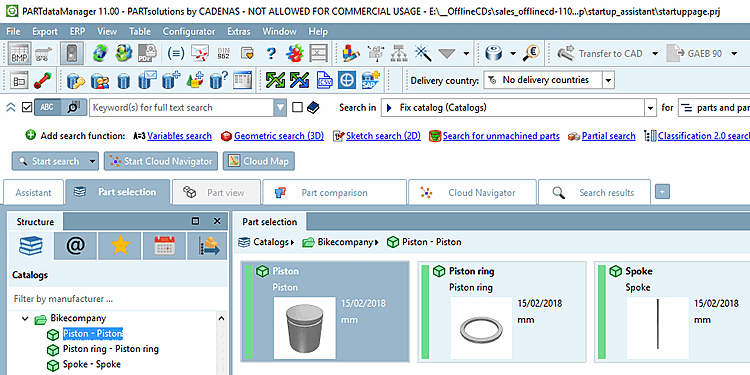This screenshot has height=375, width=750.
Task: Click the Partial search link
Action: point(608,136)
